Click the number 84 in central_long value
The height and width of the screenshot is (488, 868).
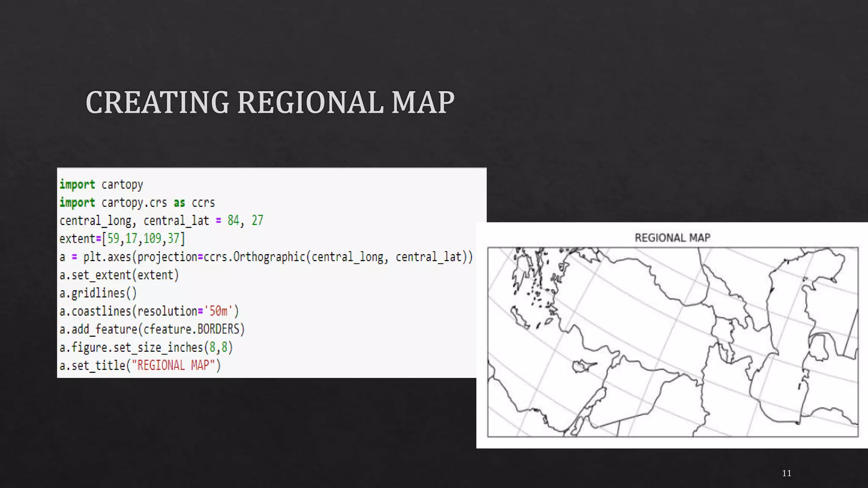233,221
